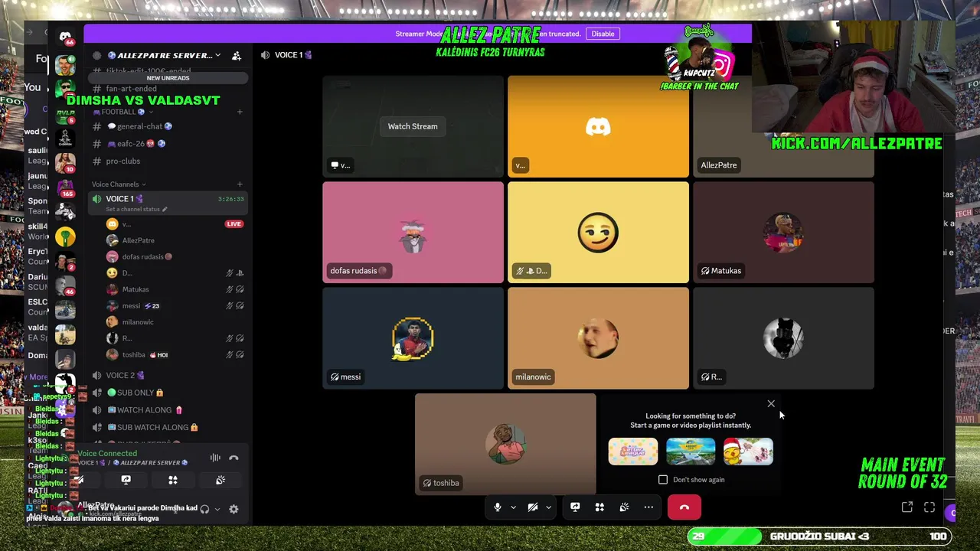Click the edit pencil next to channel status

[x=165, y=209]
